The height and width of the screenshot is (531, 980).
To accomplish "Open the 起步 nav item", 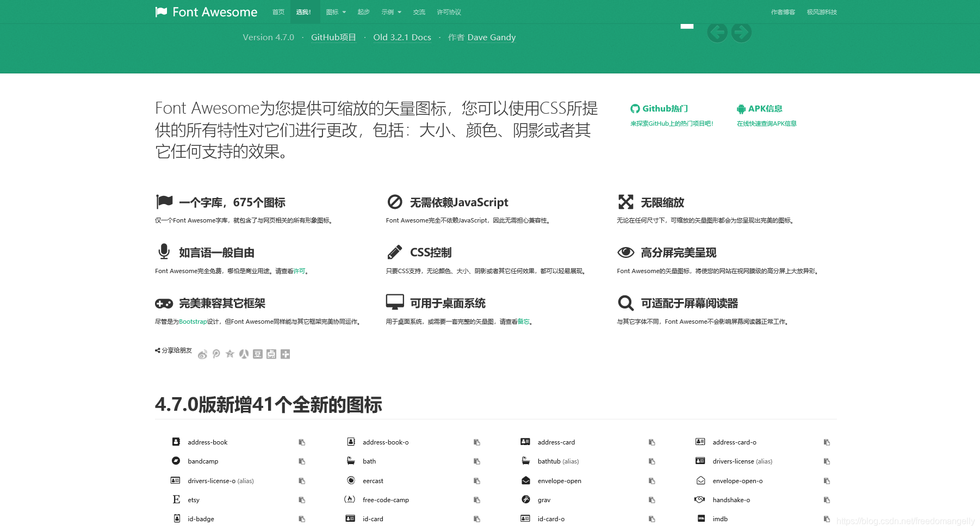I will 364,12.
